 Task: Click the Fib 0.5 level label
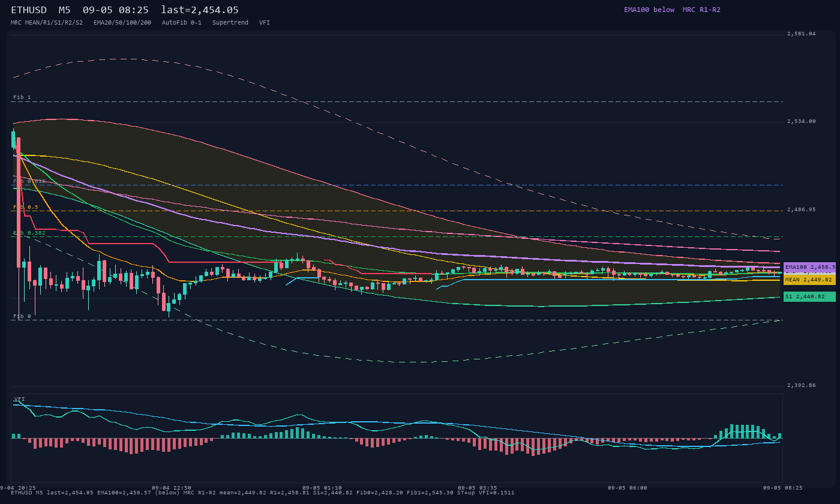point(26,207)
